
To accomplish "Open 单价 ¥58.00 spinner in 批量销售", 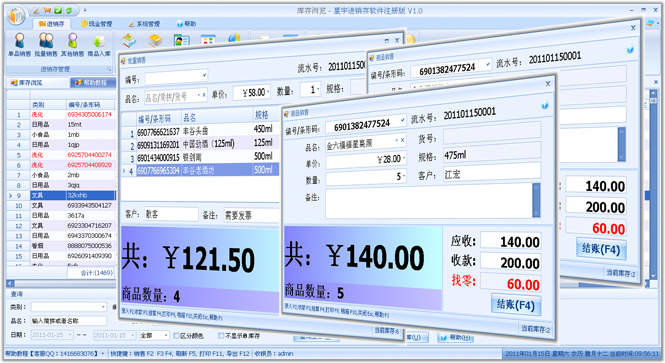I will pyautogui.click(x=268, y=91).
